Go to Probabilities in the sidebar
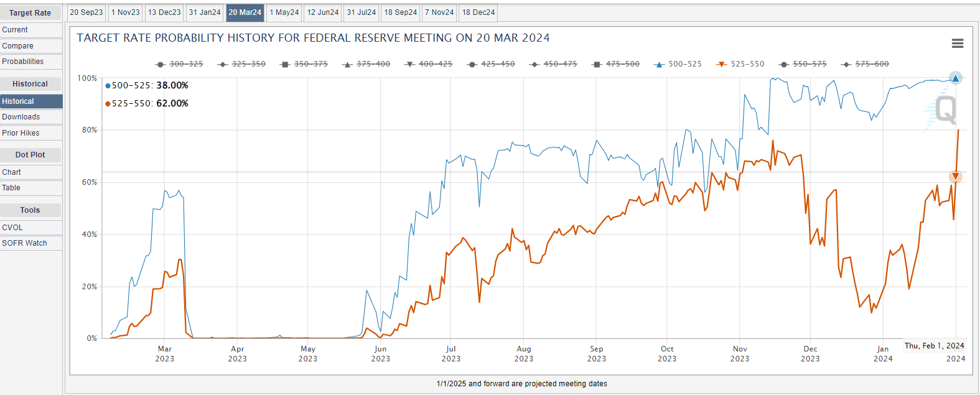980x395 pixels. point(23,62)
